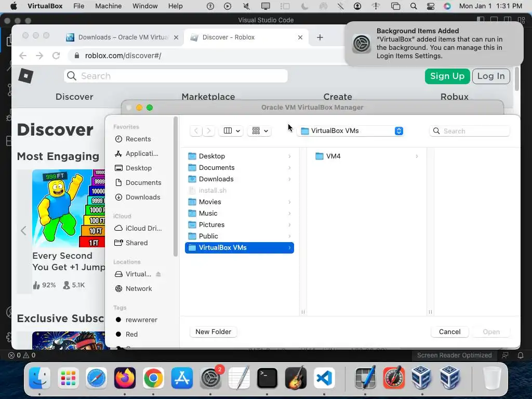Open Control Center in menu bar

coord(430,6)
